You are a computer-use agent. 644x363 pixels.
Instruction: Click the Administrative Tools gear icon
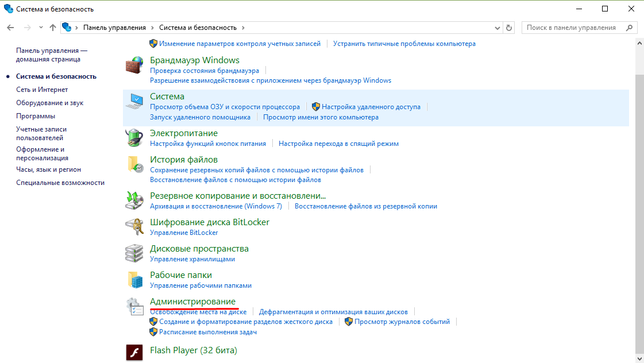[134, 307]
